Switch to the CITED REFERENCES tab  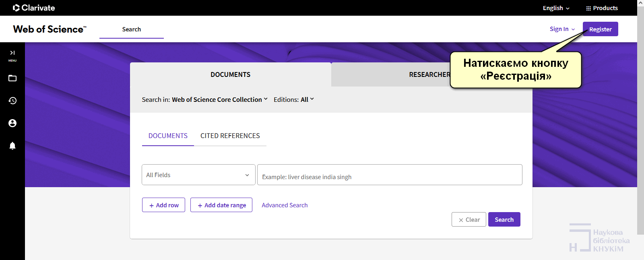click(x=230, y=136)
